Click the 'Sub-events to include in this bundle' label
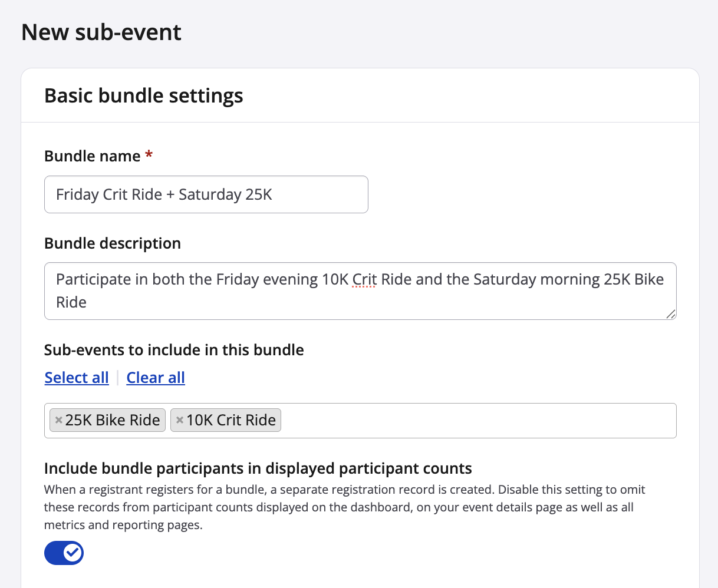The width and height of the screenshot is (718, 588). (174, 350)
